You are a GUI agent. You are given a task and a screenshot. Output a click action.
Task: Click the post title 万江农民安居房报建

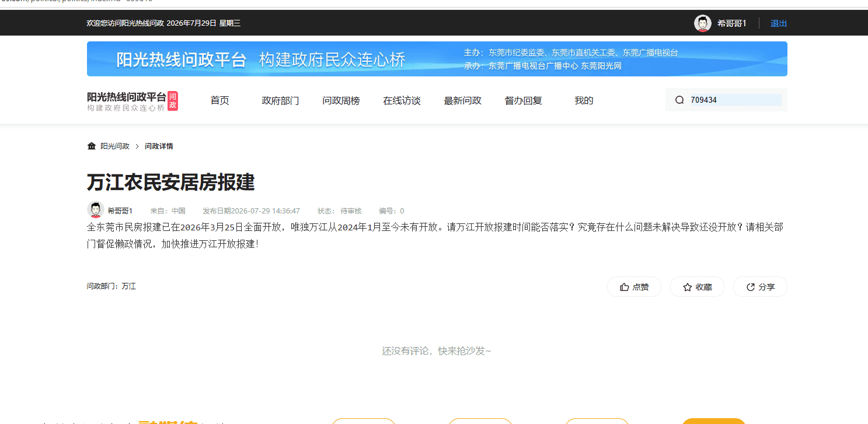171,183
